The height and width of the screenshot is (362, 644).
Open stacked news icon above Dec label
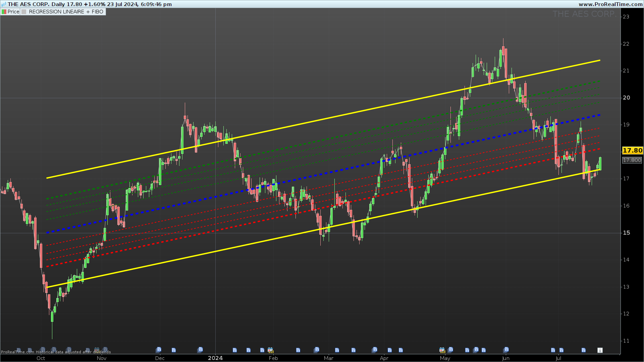tap(158, 350)
